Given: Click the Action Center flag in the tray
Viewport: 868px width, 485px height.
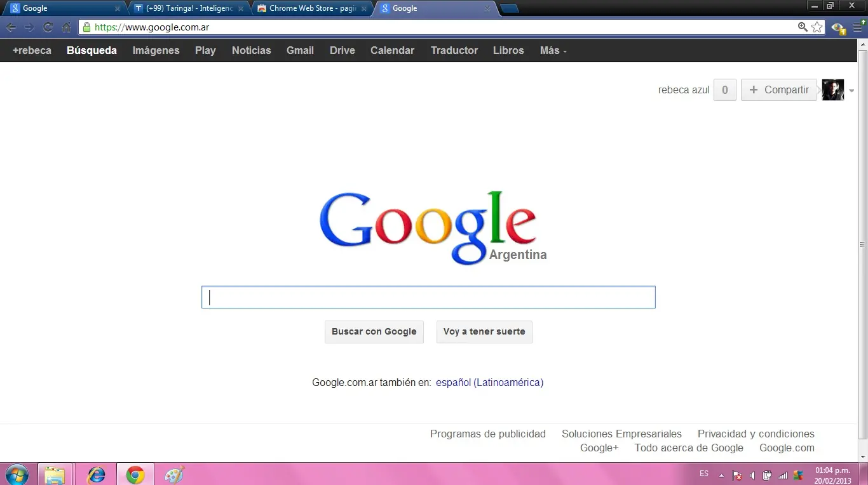Looking at the screenshot, I should [736, 474].
